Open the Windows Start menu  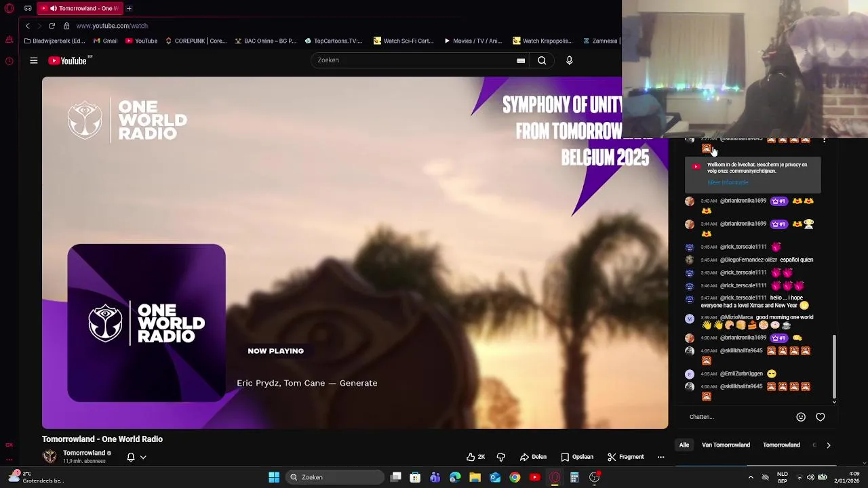pyautogui.click(x=274, y=477)
